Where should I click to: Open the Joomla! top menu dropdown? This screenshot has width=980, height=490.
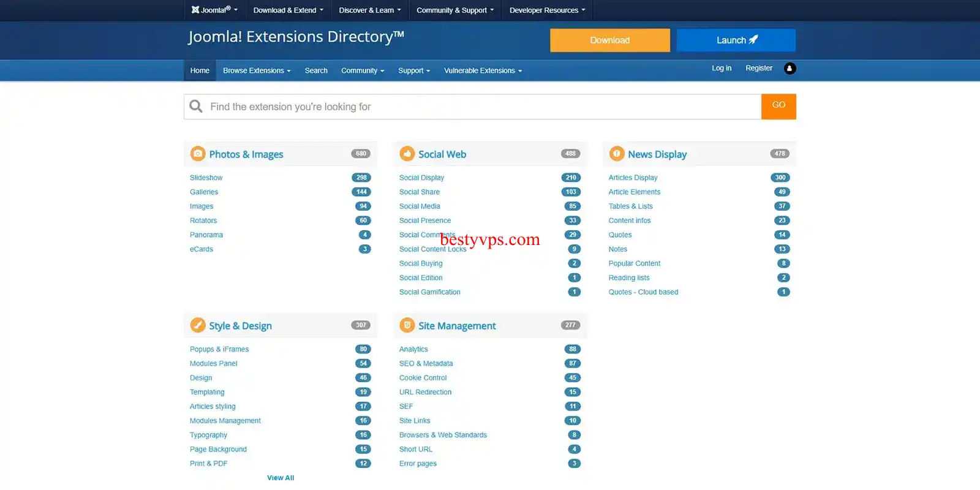tap(214, 10)
